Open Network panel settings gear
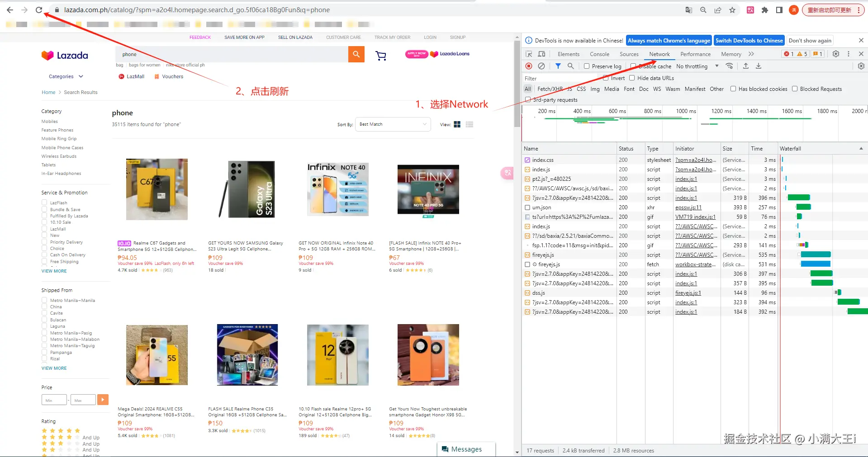Viewport: 868px width, 457px height. [861, 66]
